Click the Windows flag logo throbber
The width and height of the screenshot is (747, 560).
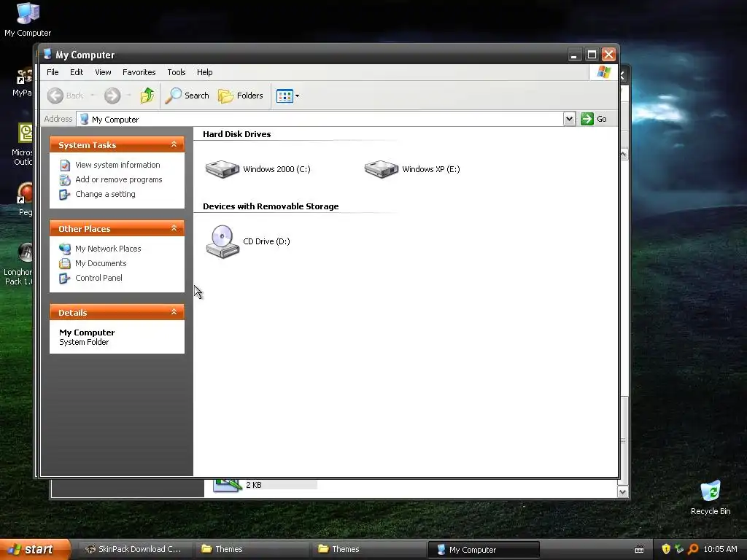[603, 72]
